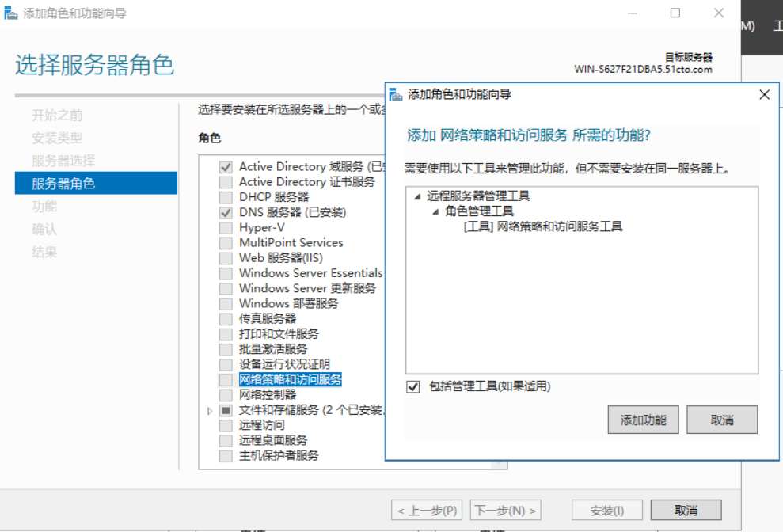This screenshot has height=532, width=783.
Task: Select [工具] 网络策略和访问服务工具 tree item
Action: [542, 226]
